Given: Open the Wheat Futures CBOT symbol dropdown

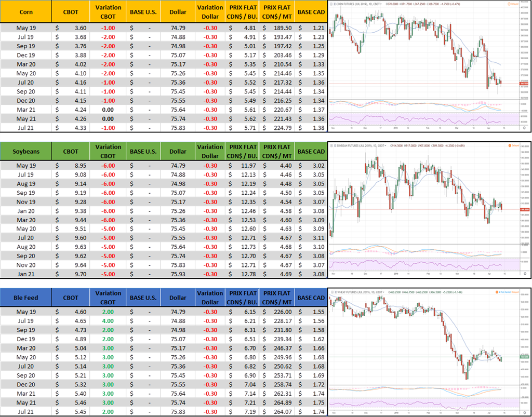Looking at the screenshot, I should point(384,292).
